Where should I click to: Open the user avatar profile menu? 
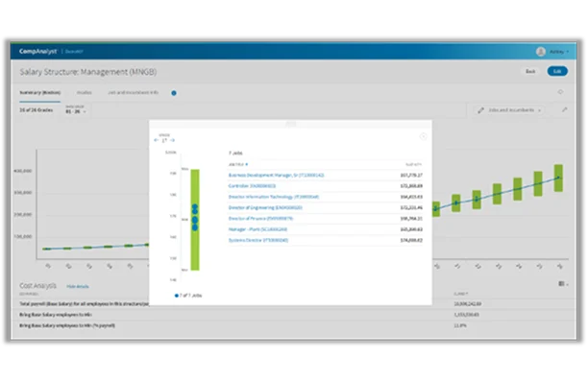tap(540, 52)
